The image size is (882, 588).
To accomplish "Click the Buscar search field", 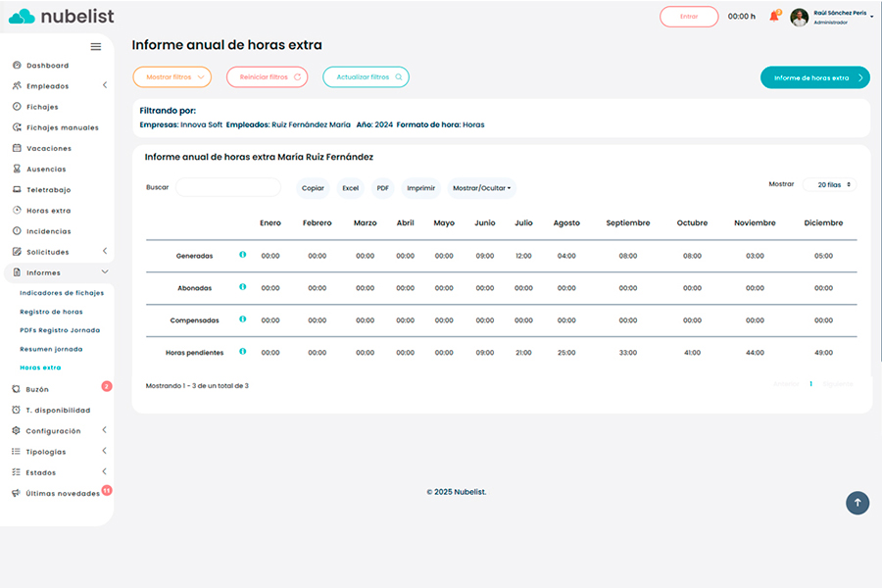I will coord(227,187).
